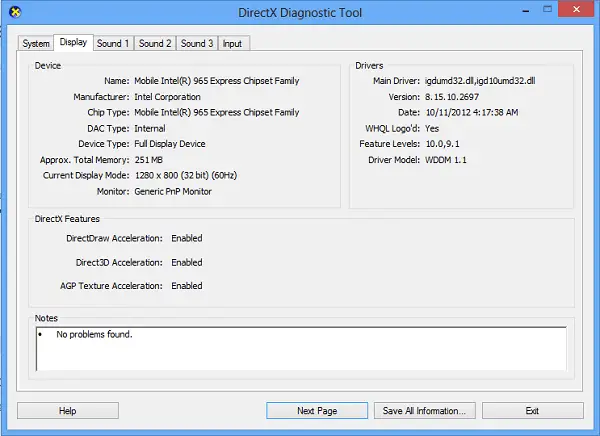Click the DirectX icon in the title bar
The image size is (600, 436).
point(15,12)
